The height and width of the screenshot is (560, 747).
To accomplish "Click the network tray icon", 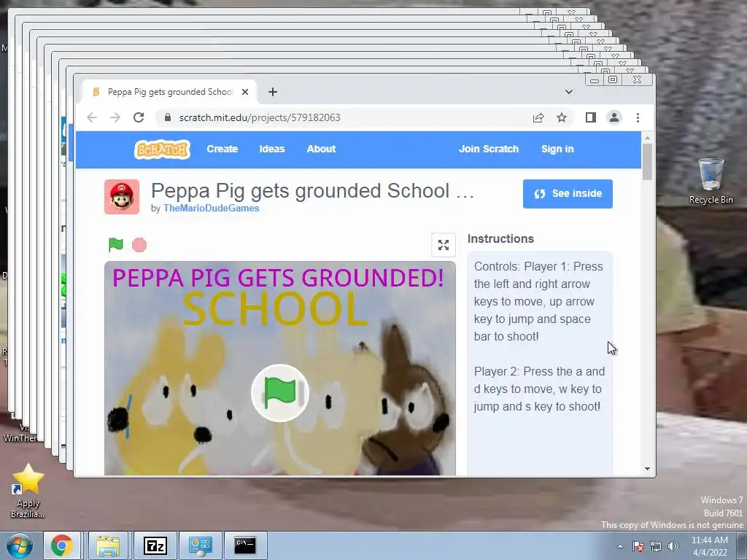I will [x=656, y=546].
